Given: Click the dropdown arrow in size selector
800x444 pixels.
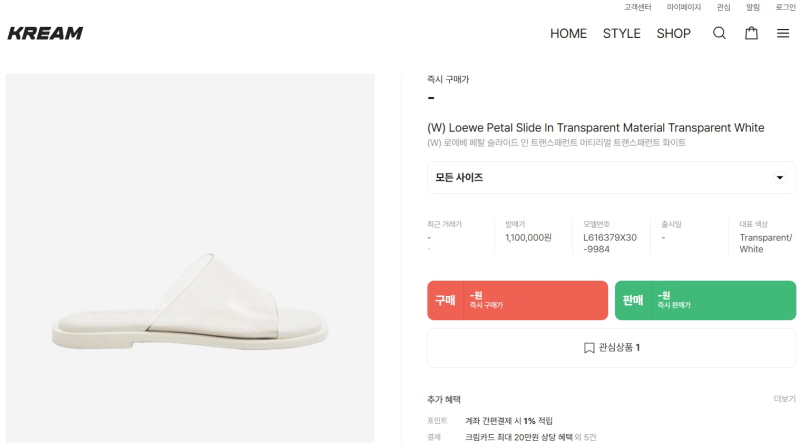Looking at the screenshot, I should (780, 178).
